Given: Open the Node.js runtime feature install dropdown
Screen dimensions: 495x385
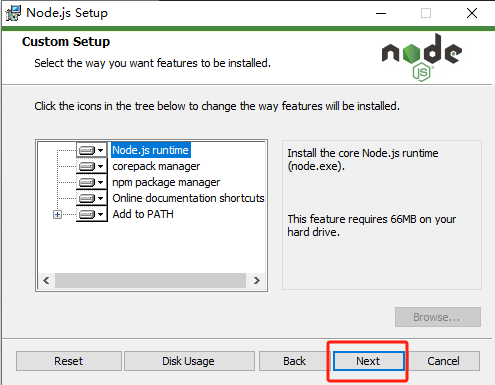Looking at the screenshot, I should pos(92,150).
